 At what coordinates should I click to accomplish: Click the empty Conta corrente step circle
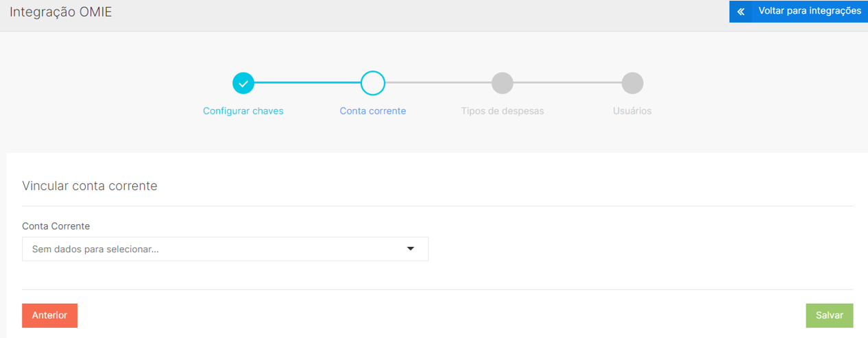coord(373,83)
